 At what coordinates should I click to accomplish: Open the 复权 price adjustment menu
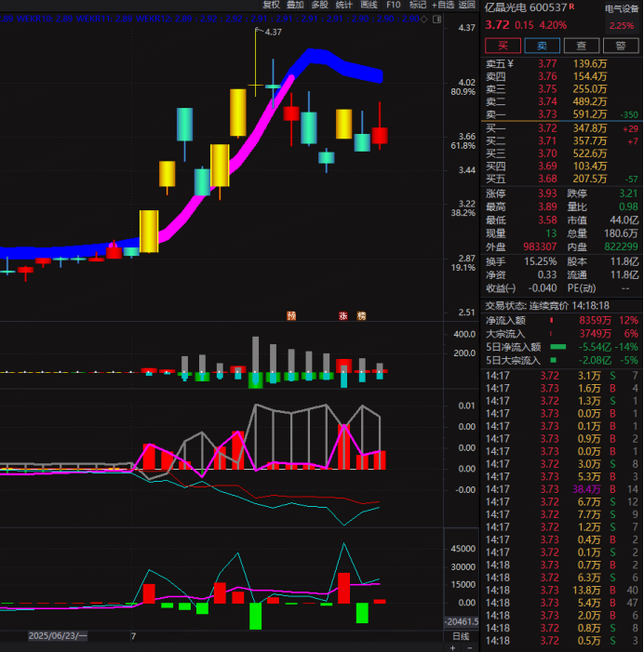coord(271,5)
